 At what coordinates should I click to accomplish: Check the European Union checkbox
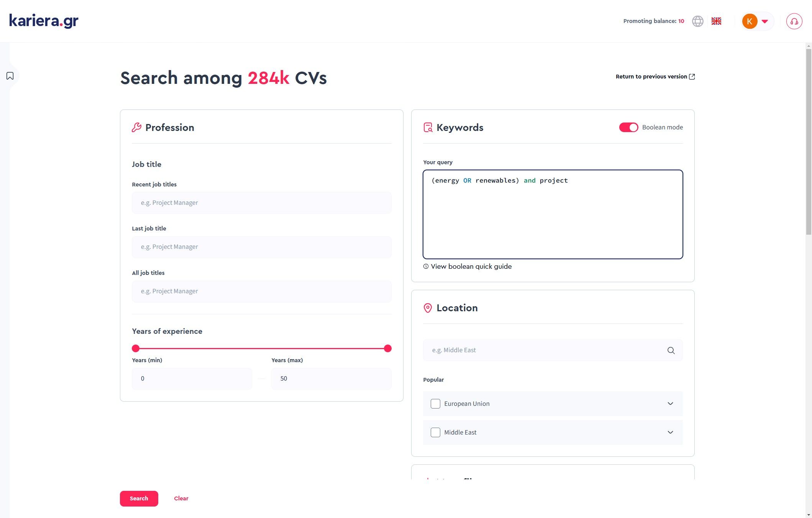435,404
